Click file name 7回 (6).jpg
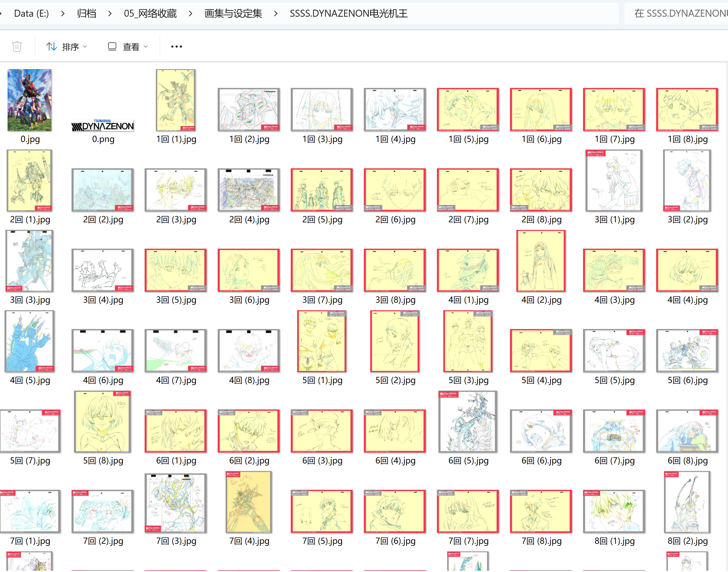Viewport: 728px width, 572px height. (x=395, y=541)
